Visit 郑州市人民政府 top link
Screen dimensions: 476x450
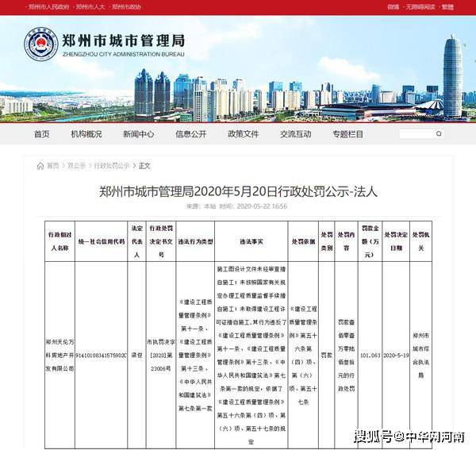pos(48,6)
